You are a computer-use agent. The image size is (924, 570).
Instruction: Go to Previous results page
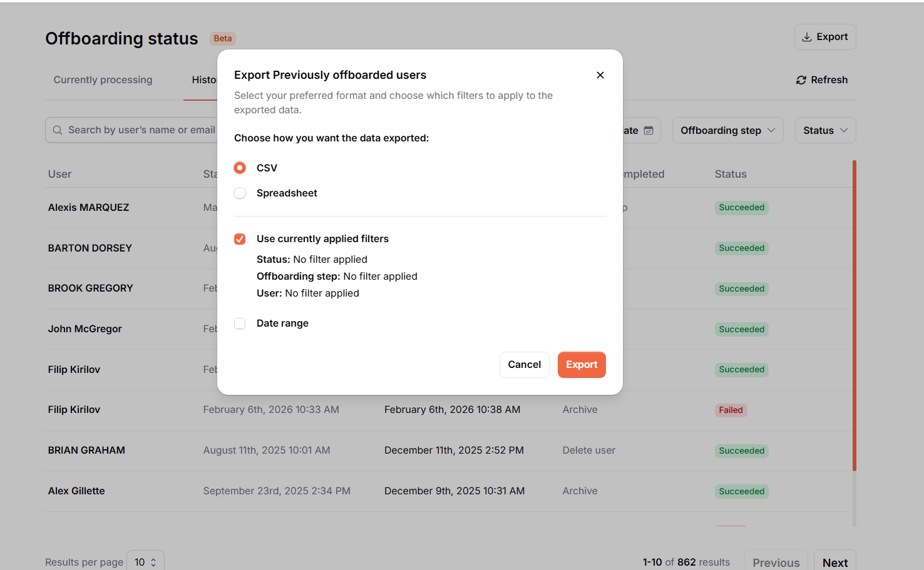776,562
